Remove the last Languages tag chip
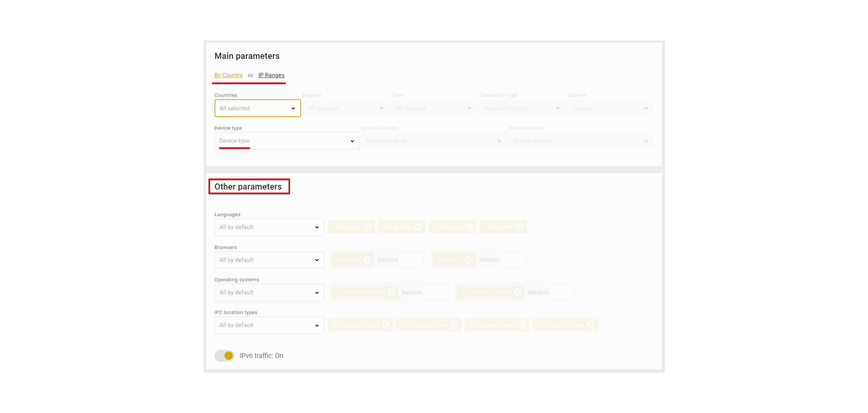Viewport: 868px width, 413px height. coord(519,227)
